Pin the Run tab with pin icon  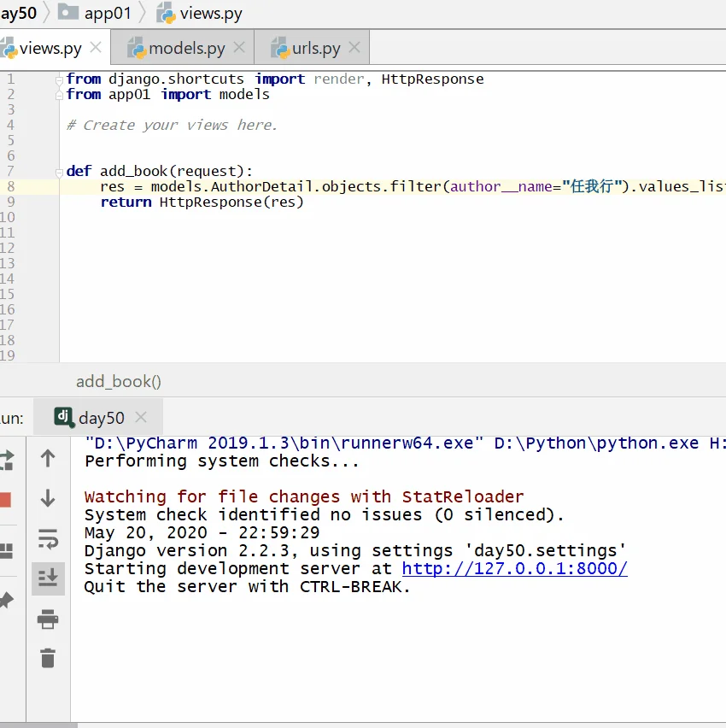coord(7,600)
